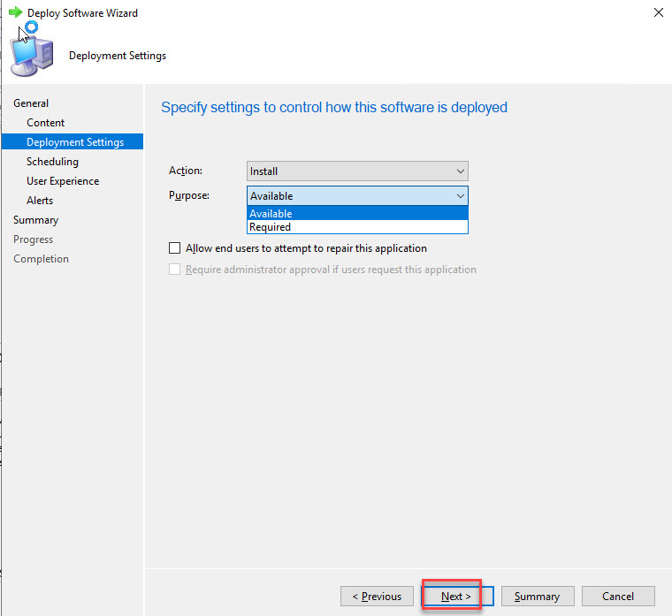The image size is (672, 616).
Task: Choose Required from the Purpose list
Action: click(357, 227)
